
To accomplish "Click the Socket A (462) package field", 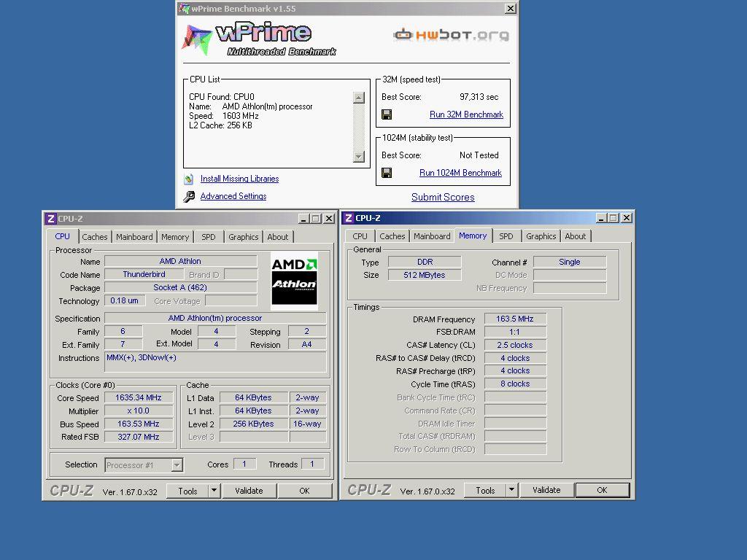I will (181, 287).
